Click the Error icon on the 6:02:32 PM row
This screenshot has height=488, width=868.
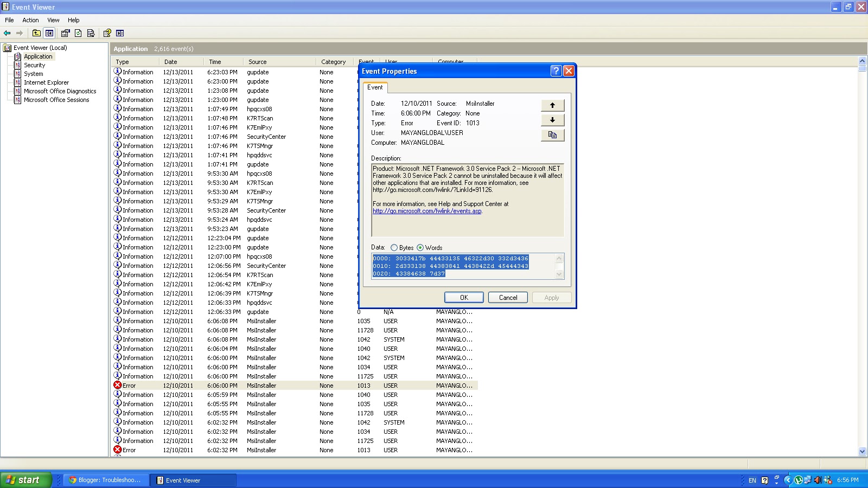[117, 450]
